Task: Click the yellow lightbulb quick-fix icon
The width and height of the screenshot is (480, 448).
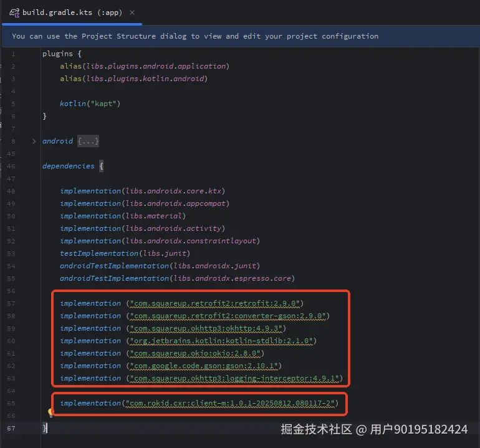Action: 50,412
